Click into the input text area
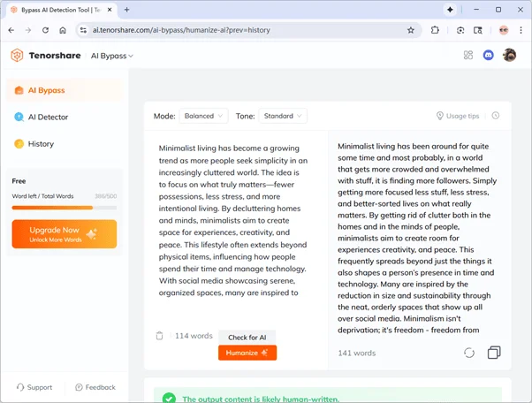 233,220
